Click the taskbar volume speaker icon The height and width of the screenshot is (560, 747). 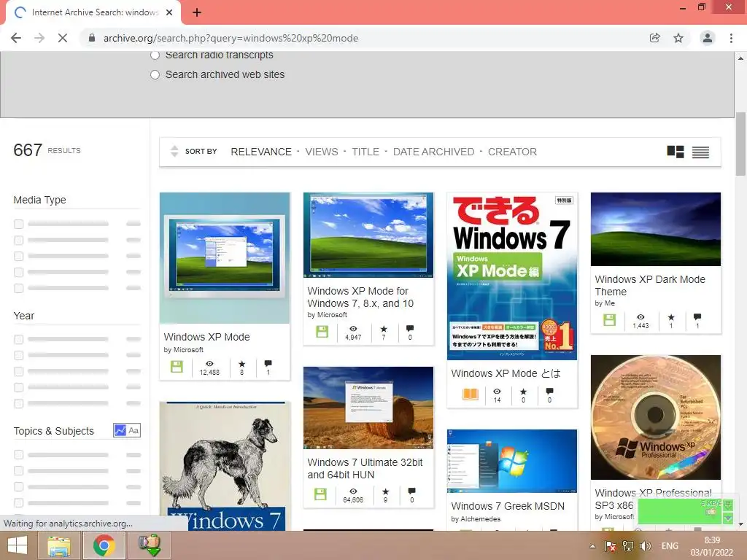tap(646, 546)
